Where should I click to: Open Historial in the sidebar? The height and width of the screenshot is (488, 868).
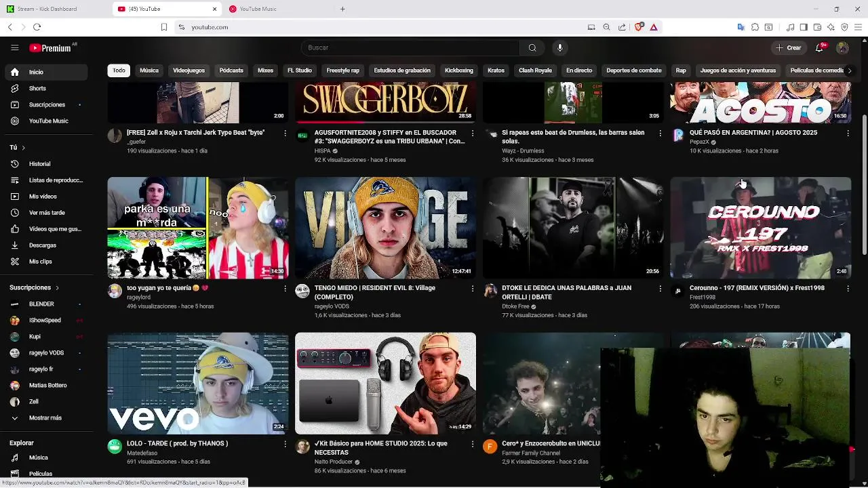tap(46, 163)
